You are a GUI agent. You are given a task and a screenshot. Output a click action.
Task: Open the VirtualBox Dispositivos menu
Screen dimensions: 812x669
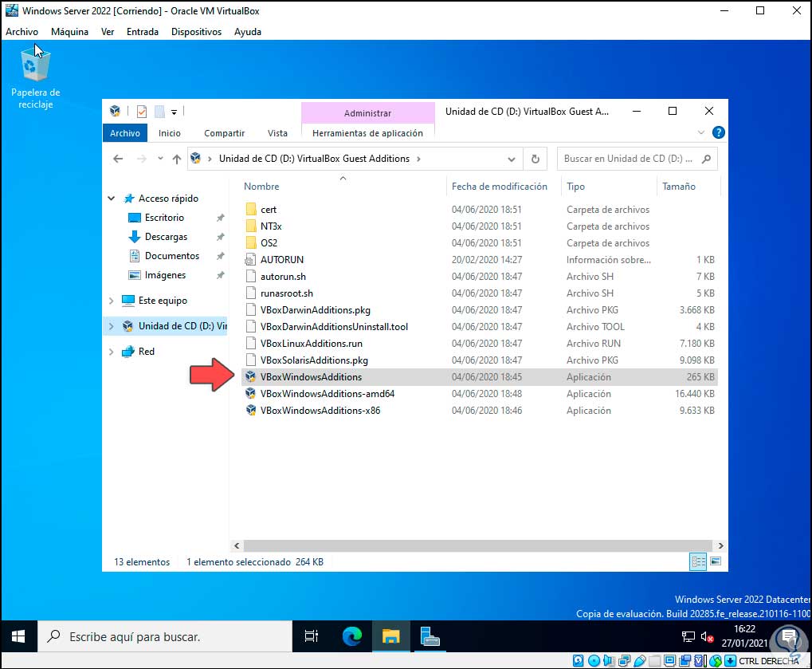tap(196, 32)
